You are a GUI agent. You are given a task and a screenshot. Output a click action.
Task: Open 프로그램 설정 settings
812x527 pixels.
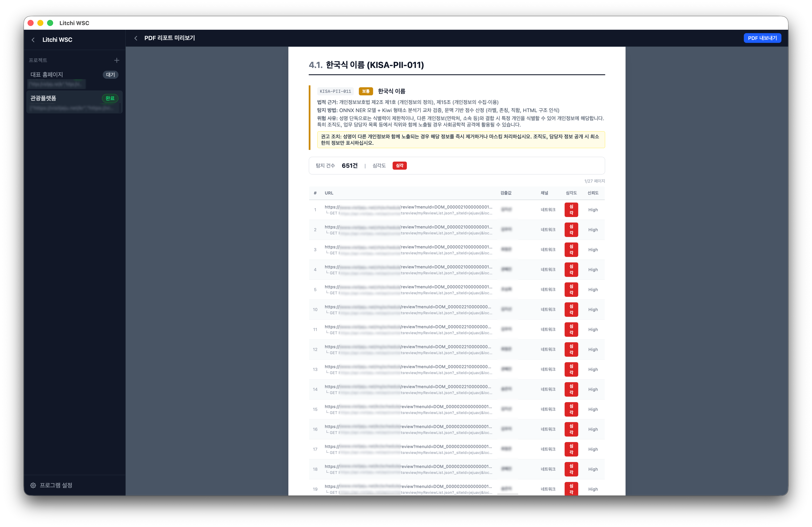(56, 485)
